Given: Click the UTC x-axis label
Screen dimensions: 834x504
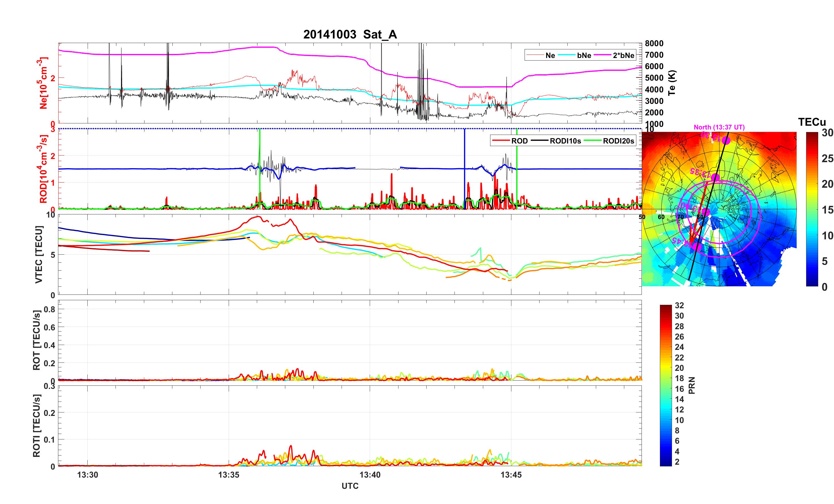Looking at the screenshot, I should pos(350,486).
